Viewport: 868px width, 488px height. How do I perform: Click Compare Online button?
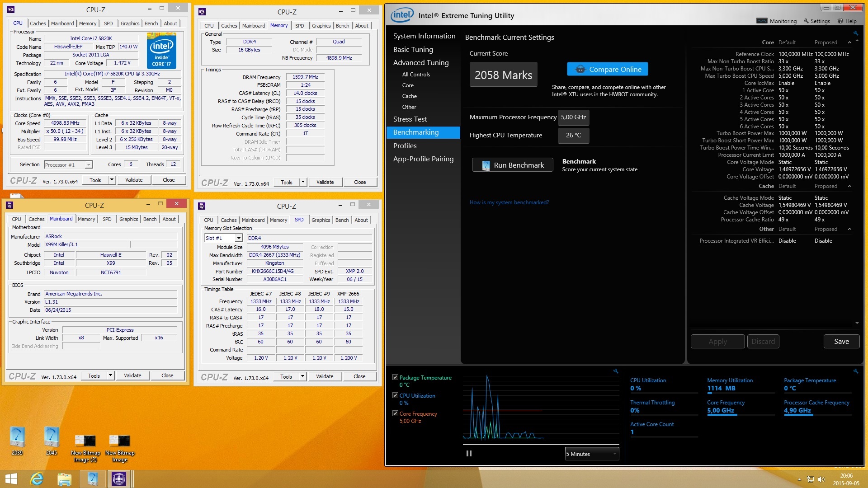point(607,69)
